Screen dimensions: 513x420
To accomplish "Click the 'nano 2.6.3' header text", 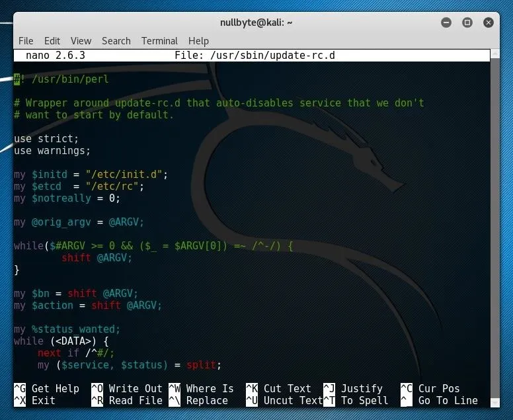I will click(56, 56).
